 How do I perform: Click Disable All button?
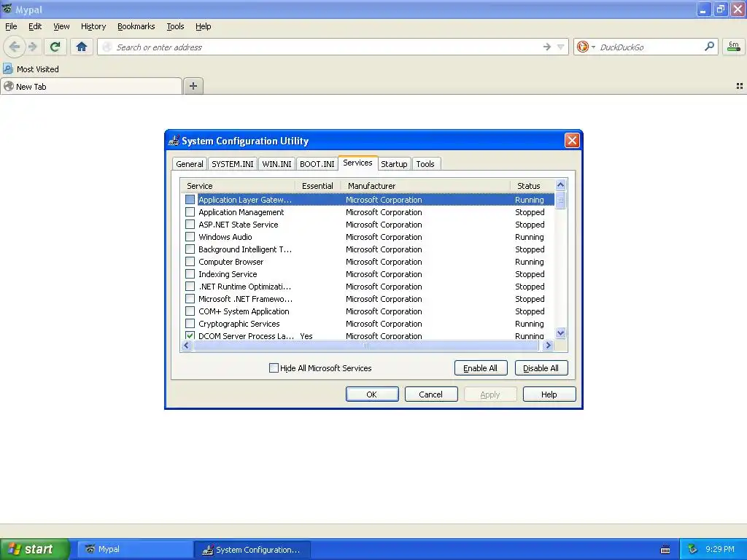[x=541, y=368]
